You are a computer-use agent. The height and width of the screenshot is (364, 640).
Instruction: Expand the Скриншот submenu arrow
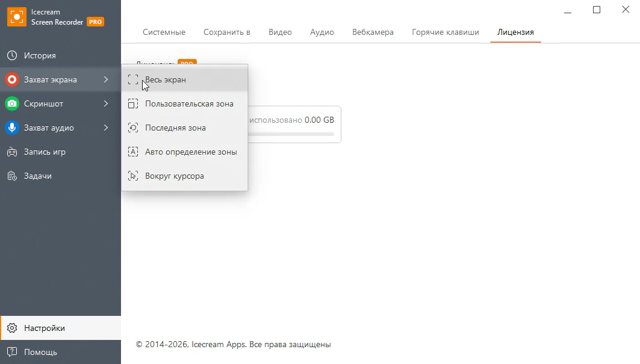(106, 103)
